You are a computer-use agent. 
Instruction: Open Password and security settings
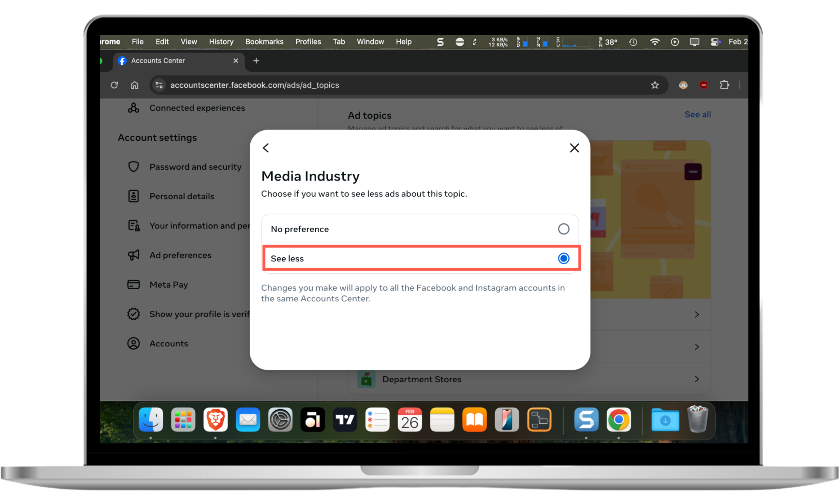pos(184,167)
